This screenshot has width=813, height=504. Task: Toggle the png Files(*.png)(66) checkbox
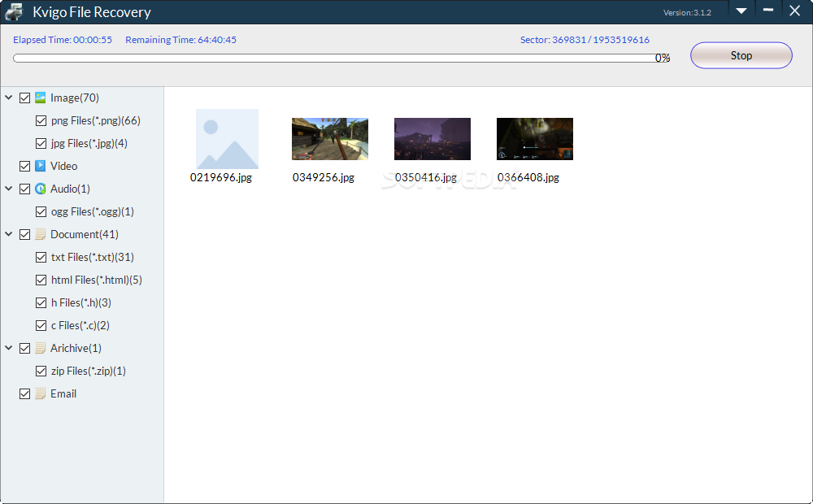pos(41,120)
